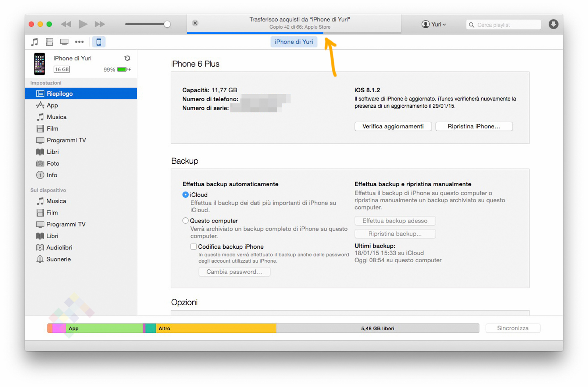Open the TV shows library icon
The width and height of the screenshot is (588, 387).
point(64,42)
